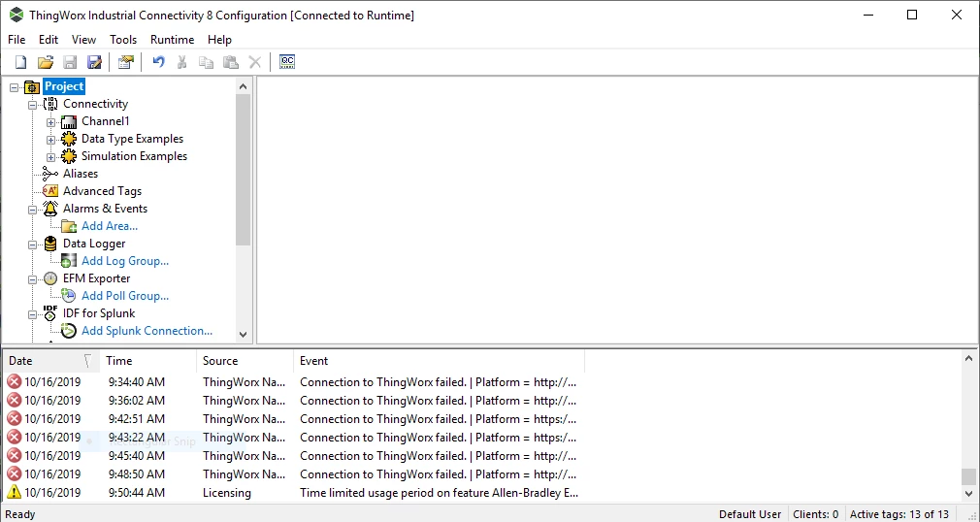The image size is (980, 522).
Task: Select the 9:48:50 AM event log row
Action: pyautogui.click(x=294, y=474)
